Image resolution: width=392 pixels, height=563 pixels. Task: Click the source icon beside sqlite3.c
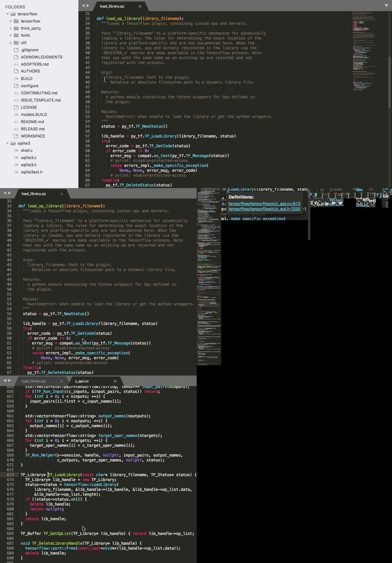pos(16,158)
